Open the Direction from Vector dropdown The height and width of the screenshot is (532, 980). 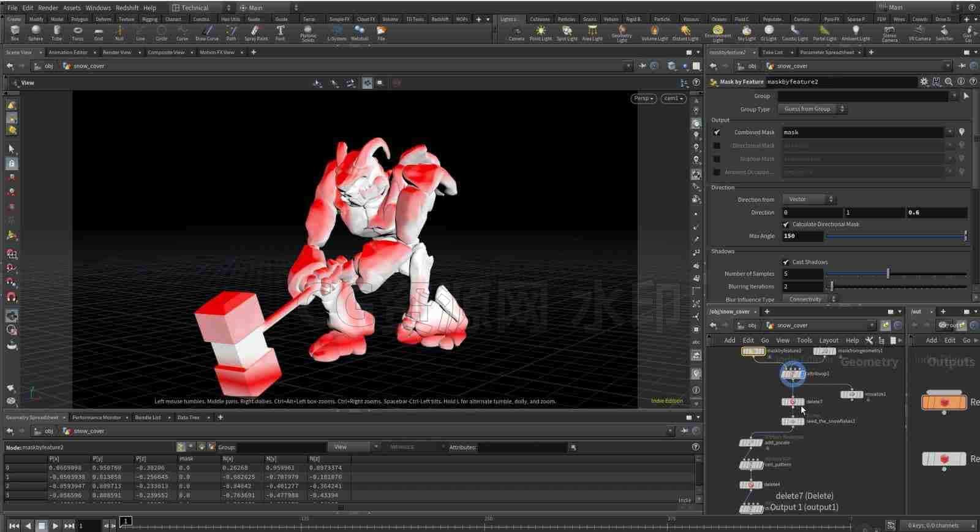click(809, 199)
